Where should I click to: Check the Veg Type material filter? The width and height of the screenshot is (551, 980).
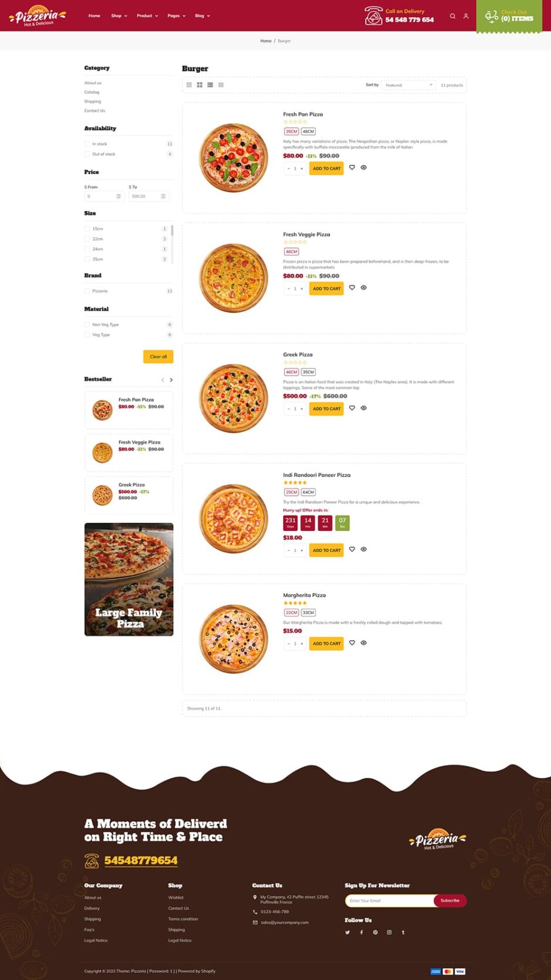click(x=87, y=335)
